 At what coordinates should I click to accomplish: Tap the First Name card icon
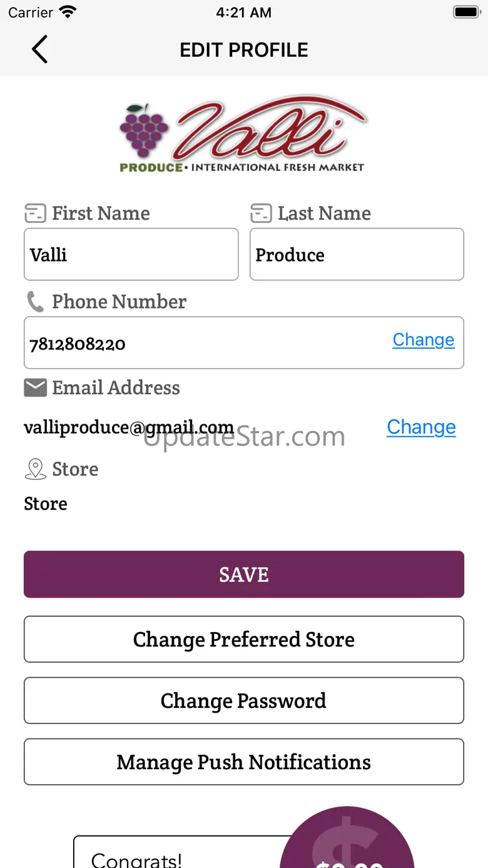tap(35, 213)
